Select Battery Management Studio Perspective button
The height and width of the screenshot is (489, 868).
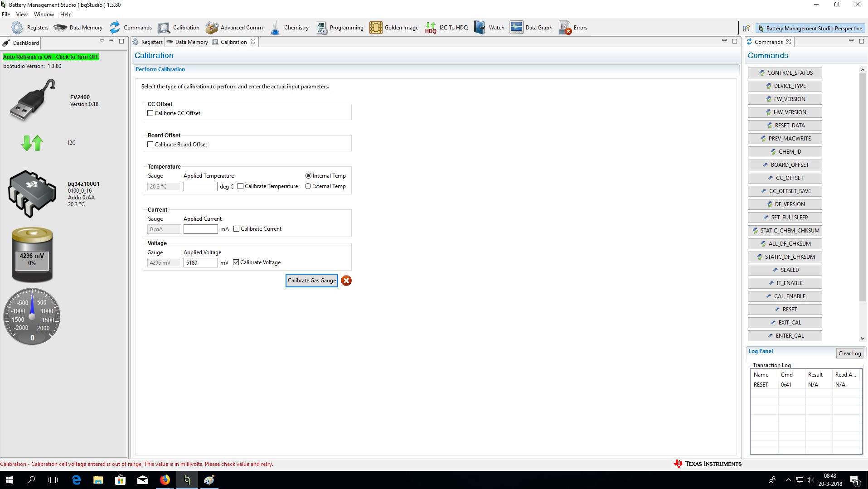810,28
